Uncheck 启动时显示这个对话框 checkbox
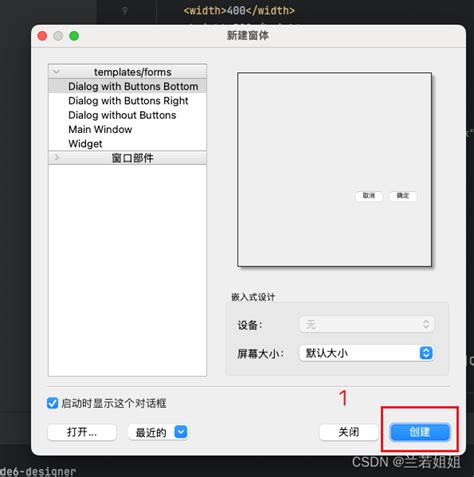This screenshot has width=474, height=477. (52, 403)
